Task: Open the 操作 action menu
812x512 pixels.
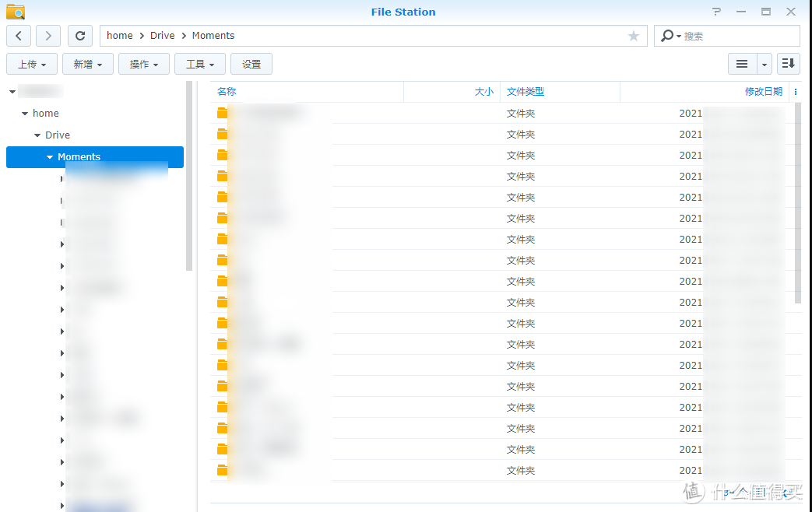Action: (143, 64)
